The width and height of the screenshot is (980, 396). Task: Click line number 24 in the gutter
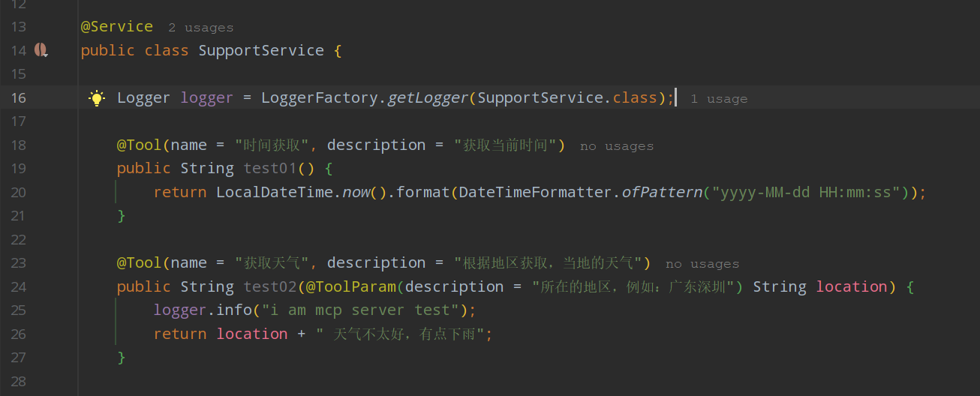(x=19, y=286)
